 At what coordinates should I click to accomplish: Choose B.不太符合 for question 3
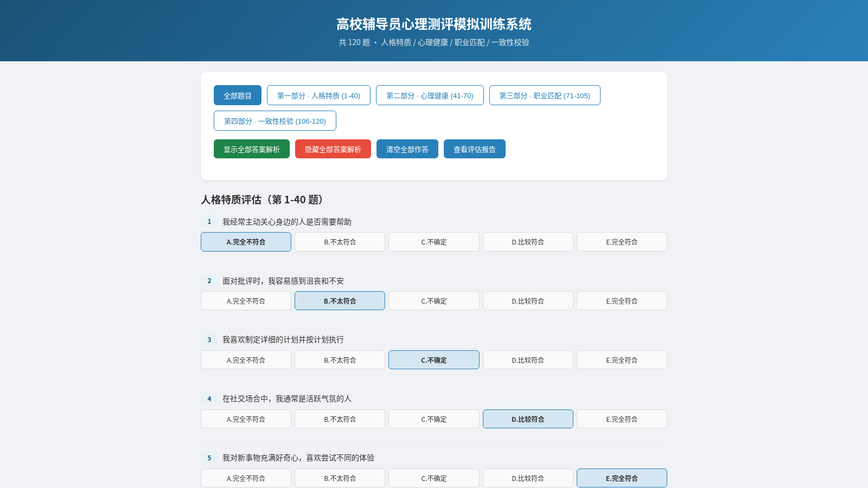340,360
